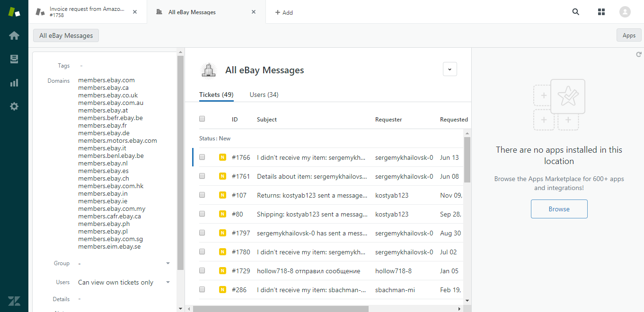The width and height of the screenshot is (644, 312).
Task: Tick the select-all tickets checkbox
Action: pos(202,119)
